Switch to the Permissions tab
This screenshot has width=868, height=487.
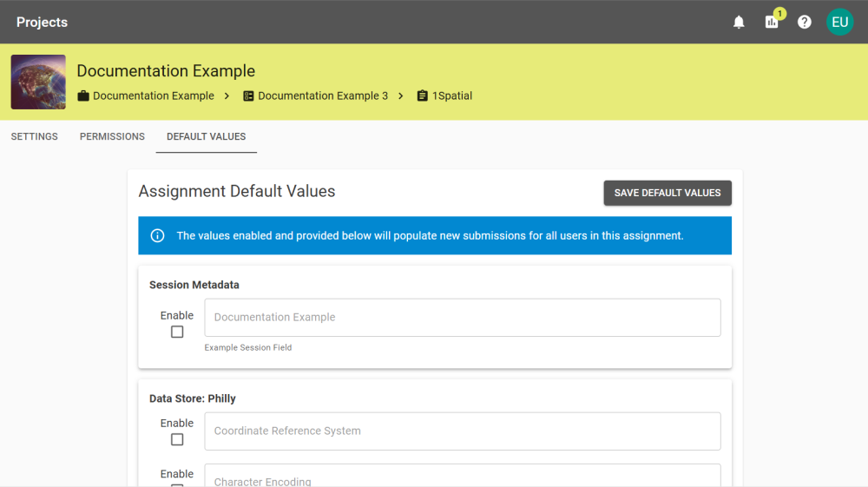tap(112, 136)
